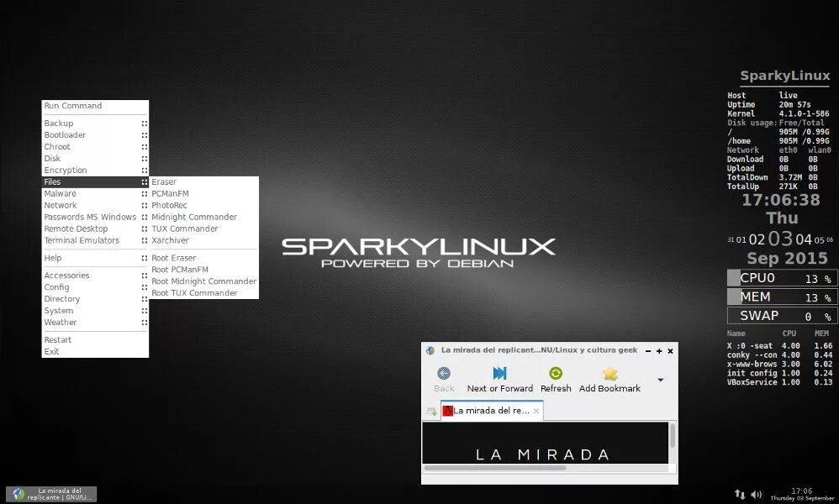The width and height of the screenshot is (839, 504).
Task: Launch Xarchiver from Files submenu
Action: pos(203,240)
